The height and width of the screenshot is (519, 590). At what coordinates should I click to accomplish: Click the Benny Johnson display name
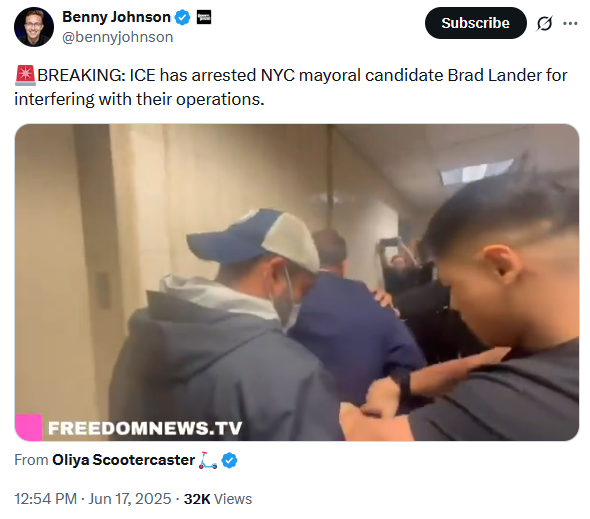[x=116, y=17]
